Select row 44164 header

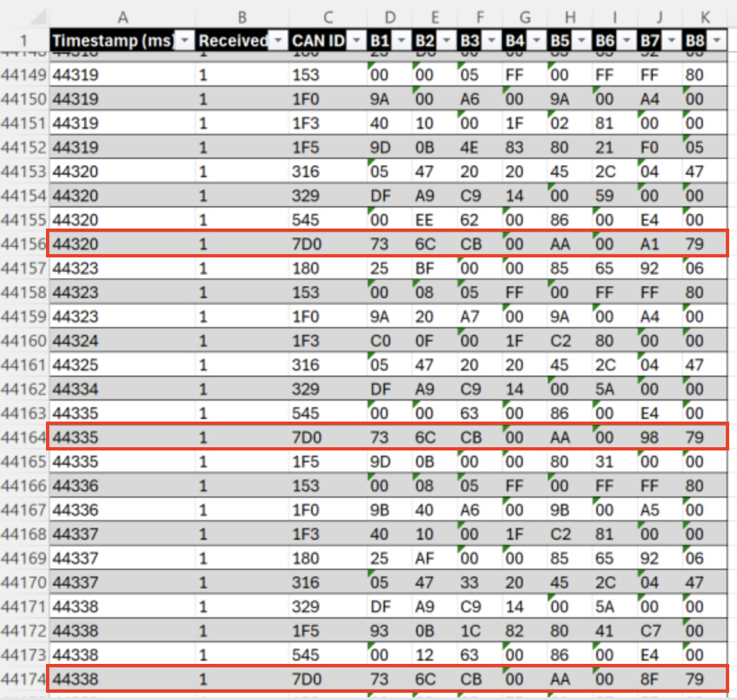coord(24,437)
